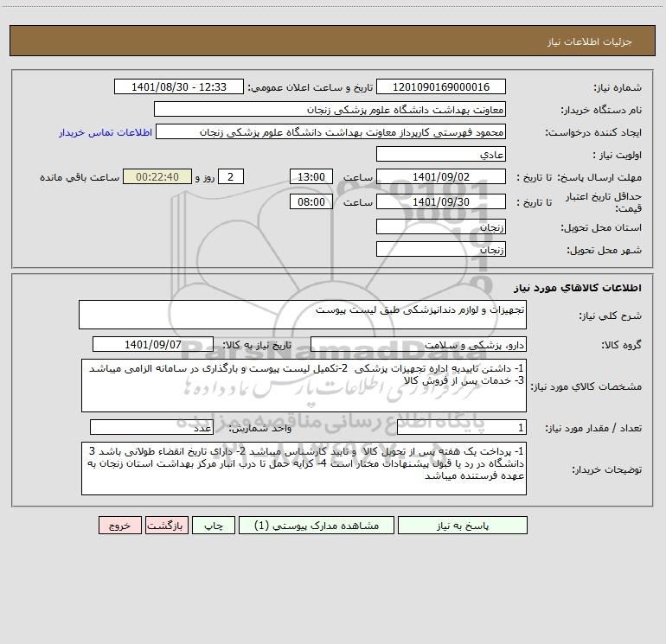Click the مشخصات کالای مورد نیاز label
The height and width of the screenshot is (644, 666).
coord(586,386)
